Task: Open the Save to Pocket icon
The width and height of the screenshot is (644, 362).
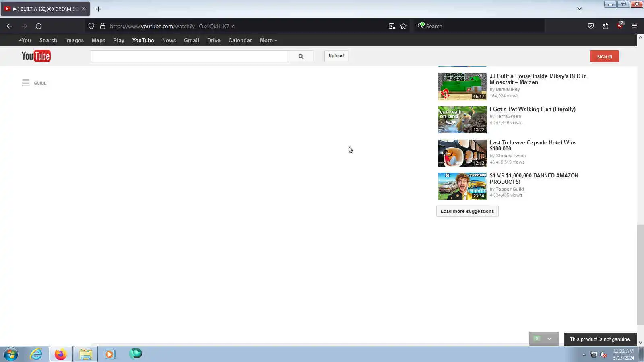Action: [x=591, y=26]
